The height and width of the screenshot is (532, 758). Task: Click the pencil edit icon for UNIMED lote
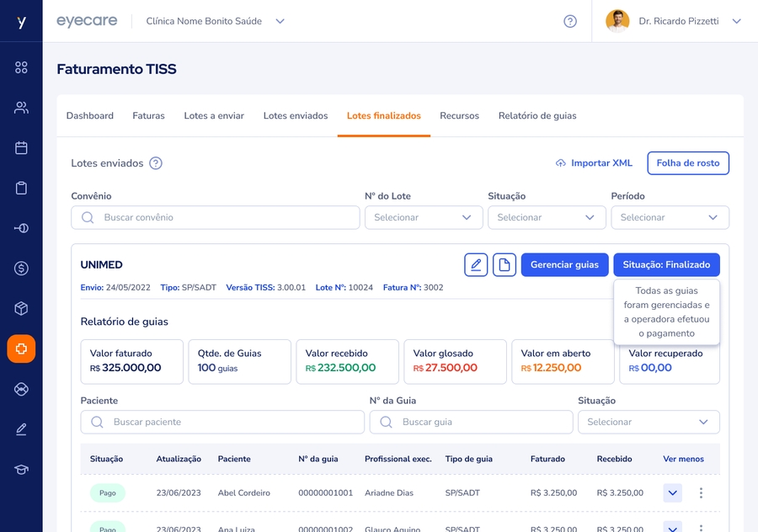(x=476, y=265)
